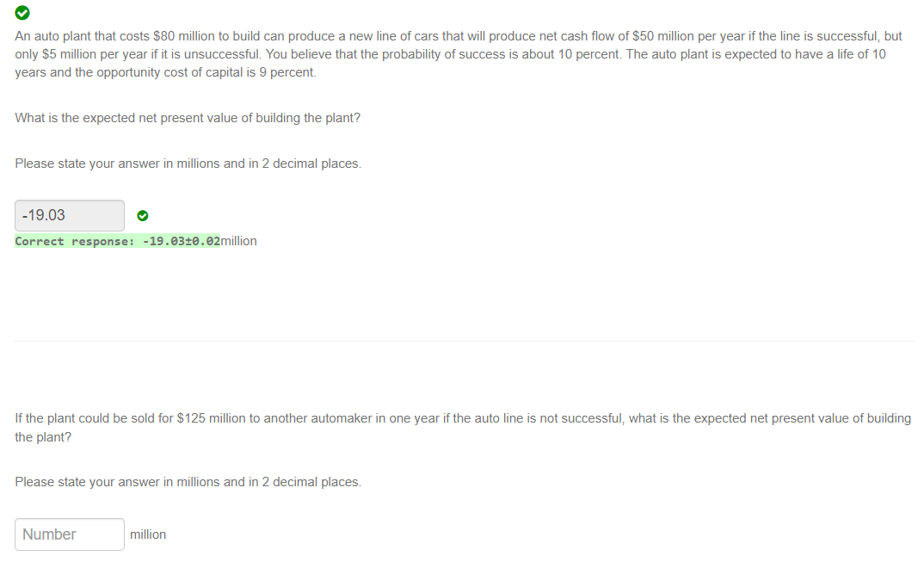Click the check symbol confirming the correct submission
924x562 pixels.
[x=143, y=215]
